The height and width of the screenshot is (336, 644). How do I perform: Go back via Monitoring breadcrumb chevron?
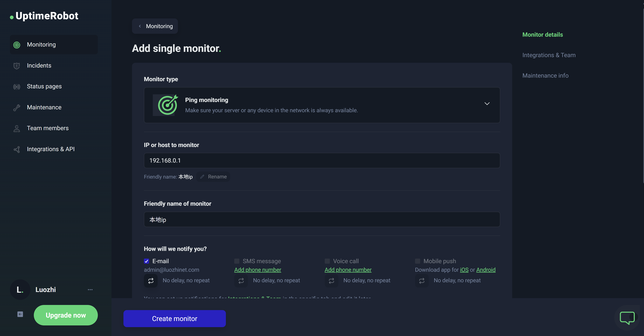pyautogui.click(x=140, y=26)
